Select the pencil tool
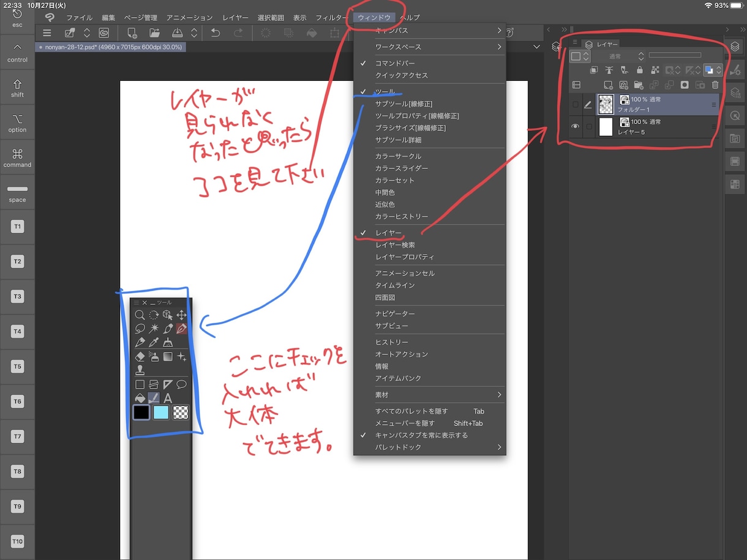 click(x=140, y=343)
